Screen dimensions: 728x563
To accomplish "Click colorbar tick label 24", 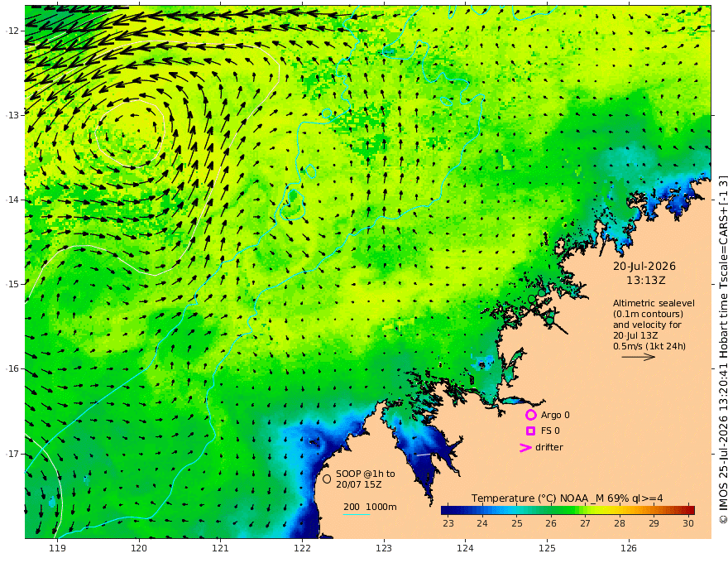I will (482, 523).
